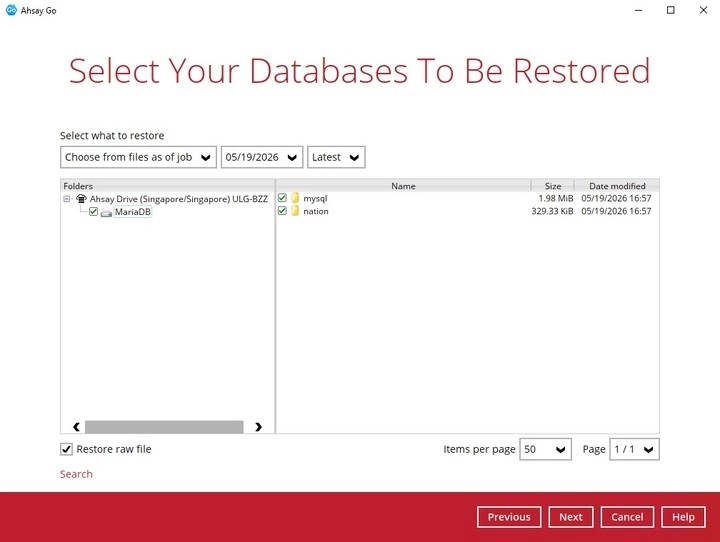720x542 pixels.
Task: Toggle the Restore raw file checkbox
Action: pos(67,449)
